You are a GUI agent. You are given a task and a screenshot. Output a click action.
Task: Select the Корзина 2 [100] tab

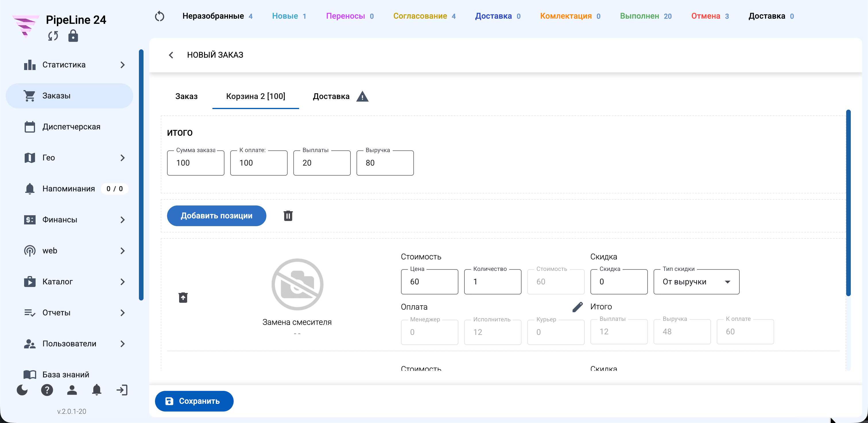click(255, 96)
